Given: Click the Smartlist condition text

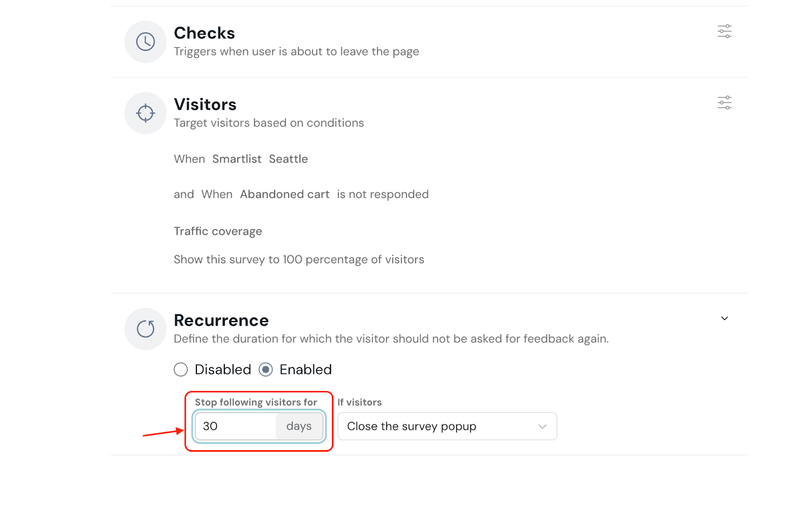Looking at the screenshot, I should pyautogui.click(x=236, y=159).
